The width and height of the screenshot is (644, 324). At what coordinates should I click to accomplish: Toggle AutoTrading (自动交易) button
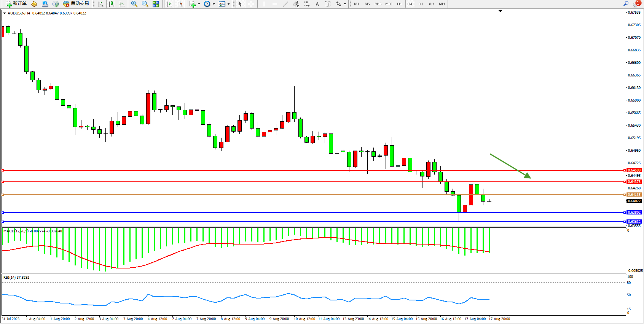click(x=76, y=4)
